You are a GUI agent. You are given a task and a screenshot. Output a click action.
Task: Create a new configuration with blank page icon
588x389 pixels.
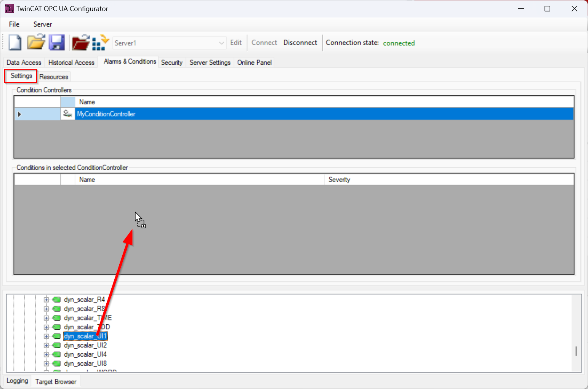tap(15, 42)
